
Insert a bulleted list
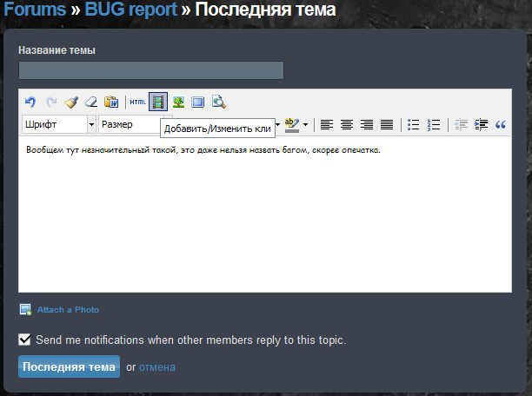coord(413,125)
